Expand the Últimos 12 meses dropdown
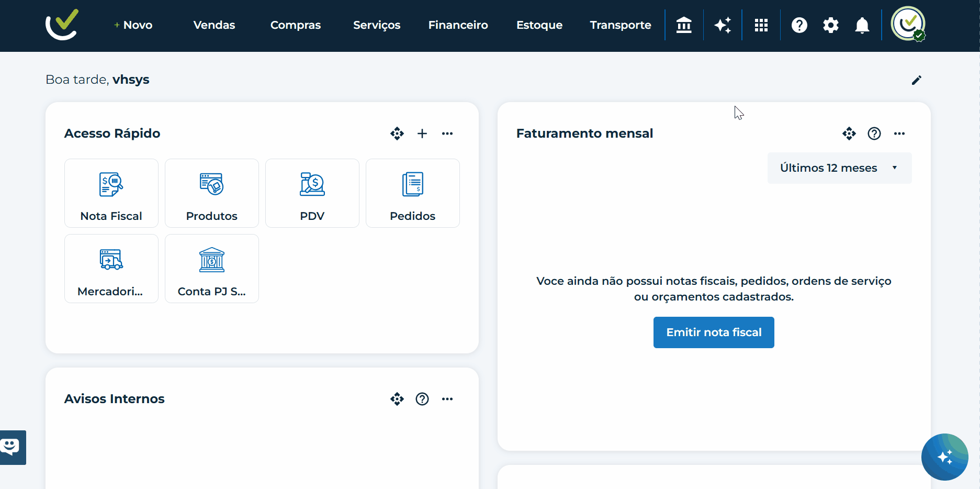 click(x=839, y=168)
